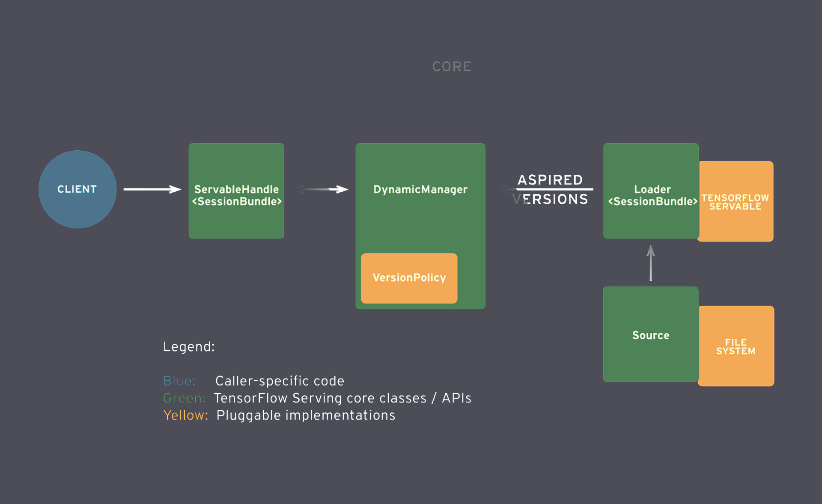Click 'Pluggable implementations' legend text

tap(306, 415)
